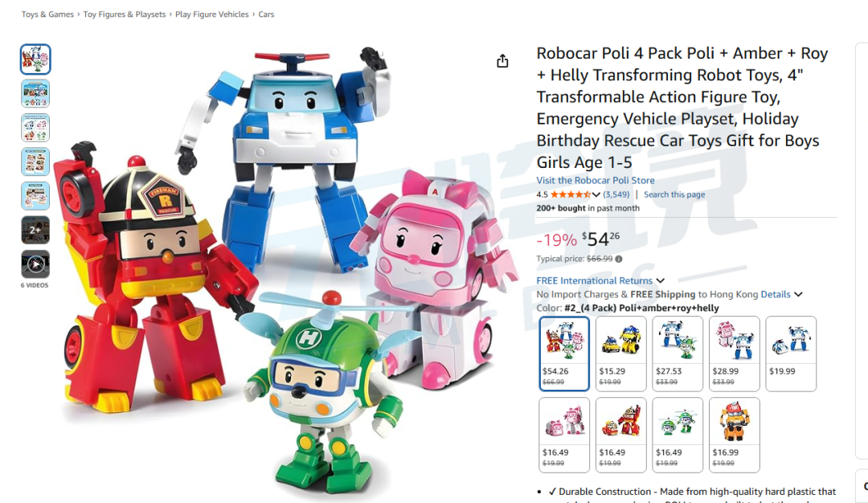Choose the $19.99 Poli single option
This screenshot has height=503, width=868.
coord(791,354)
